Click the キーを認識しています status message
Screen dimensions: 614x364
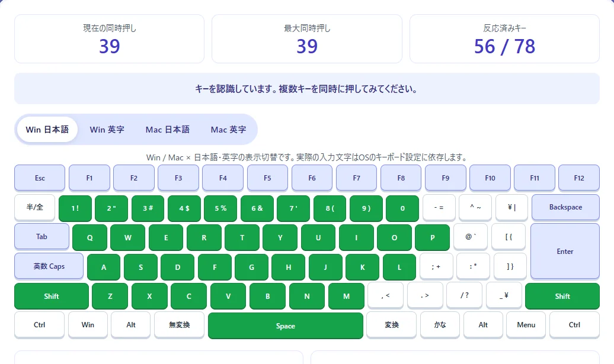(307, 89)
